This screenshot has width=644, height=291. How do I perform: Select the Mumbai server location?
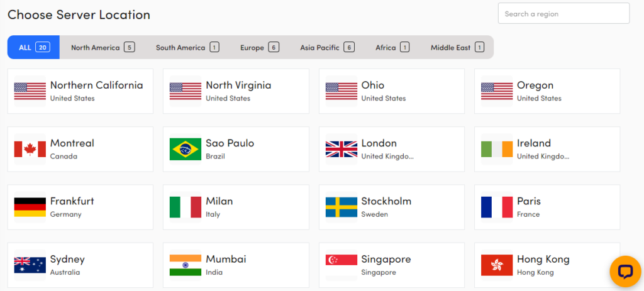pyautogui.click(x=236, y=265)
